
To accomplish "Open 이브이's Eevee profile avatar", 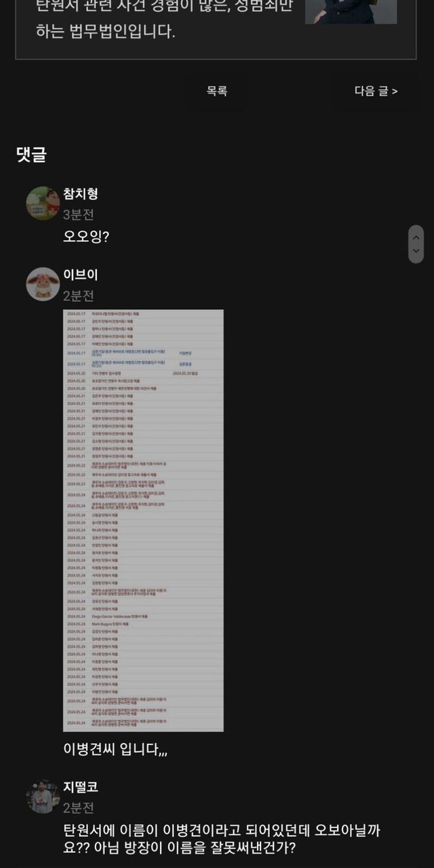I will click(43, 284).
